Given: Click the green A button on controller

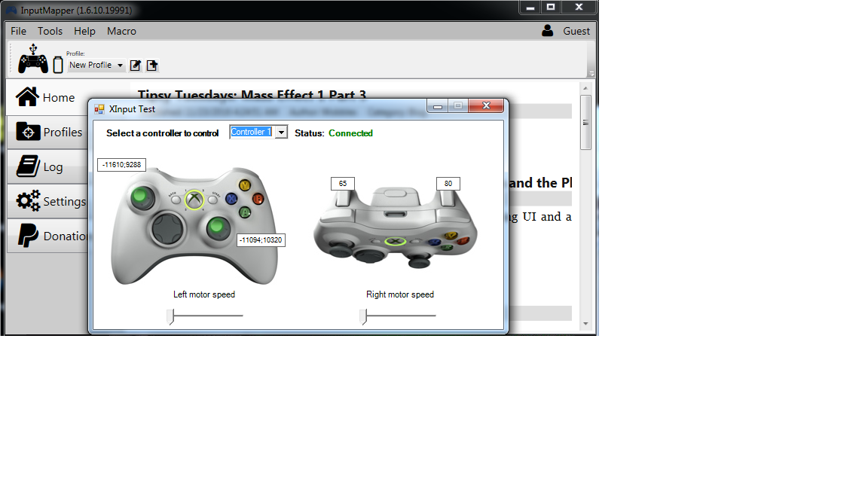Looking at the screenshot, I should [245, 212].
